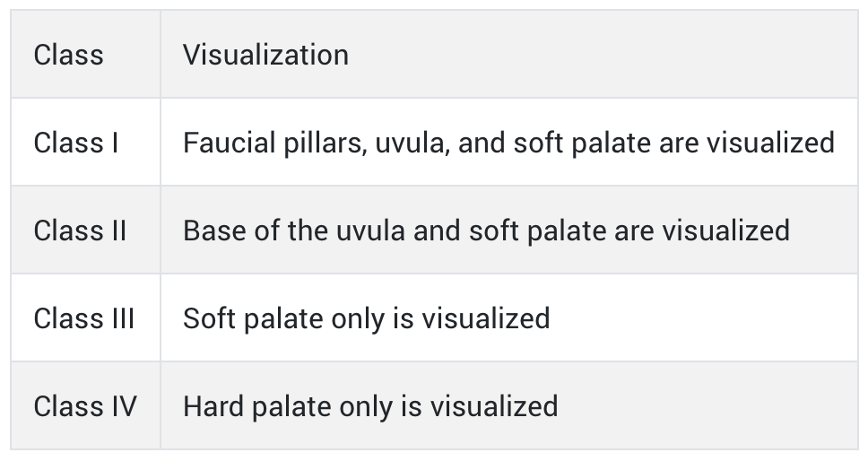Click the soft palate only description
868x461 pixels.
pos(367,318)
